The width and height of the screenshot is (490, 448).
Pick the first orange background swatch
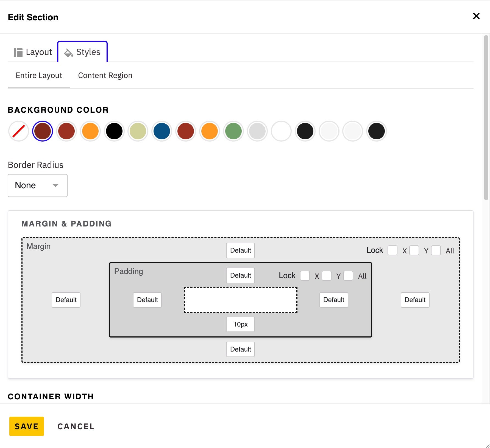(x=90, y=131)
